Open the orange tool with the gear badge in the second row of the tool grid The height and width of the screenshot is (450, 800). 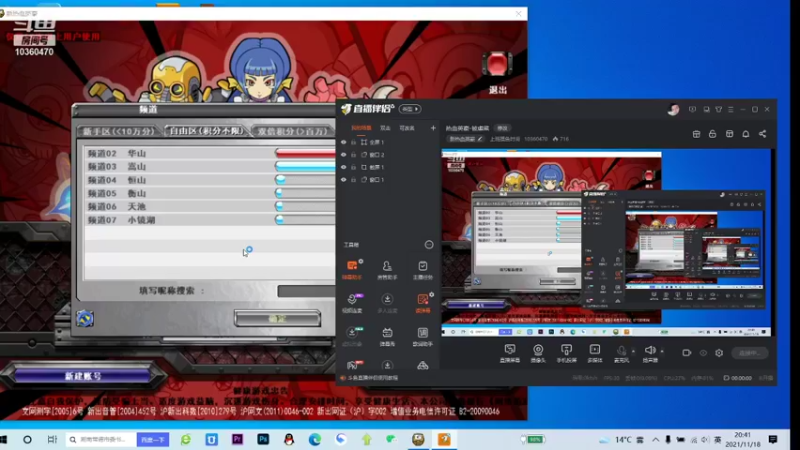point(422,303)
